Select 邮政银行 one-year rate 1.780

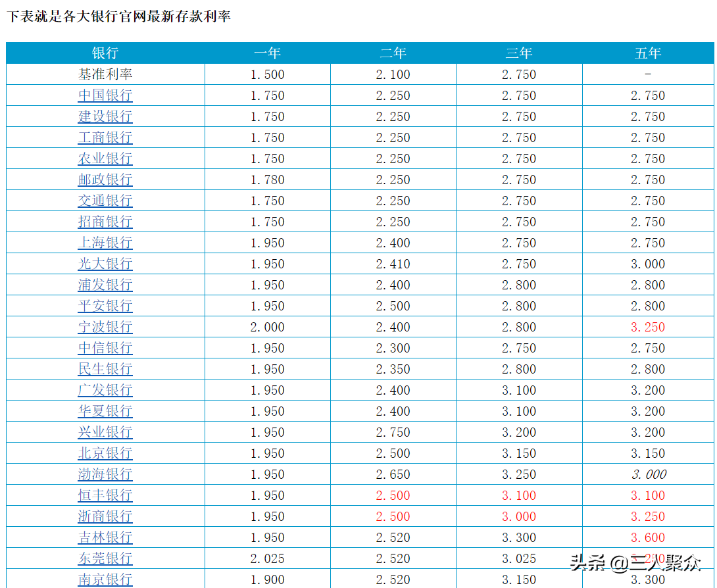point(268,180)
